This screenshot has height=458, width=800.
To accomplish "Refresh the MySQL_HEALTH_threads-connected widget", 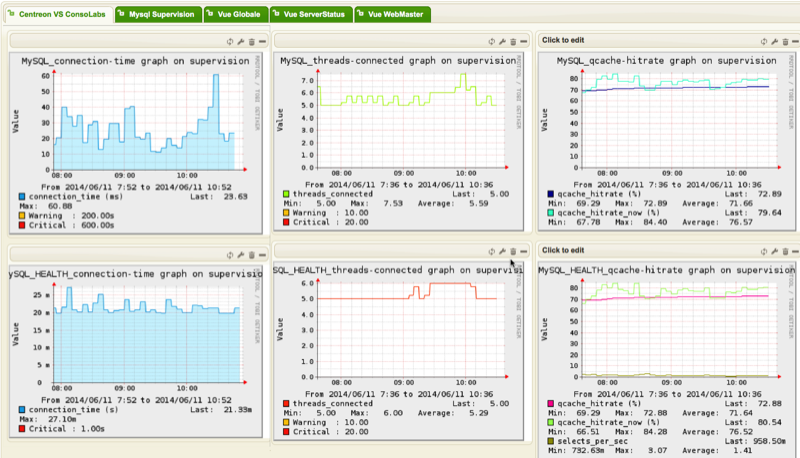I will [x=492, y=251].
